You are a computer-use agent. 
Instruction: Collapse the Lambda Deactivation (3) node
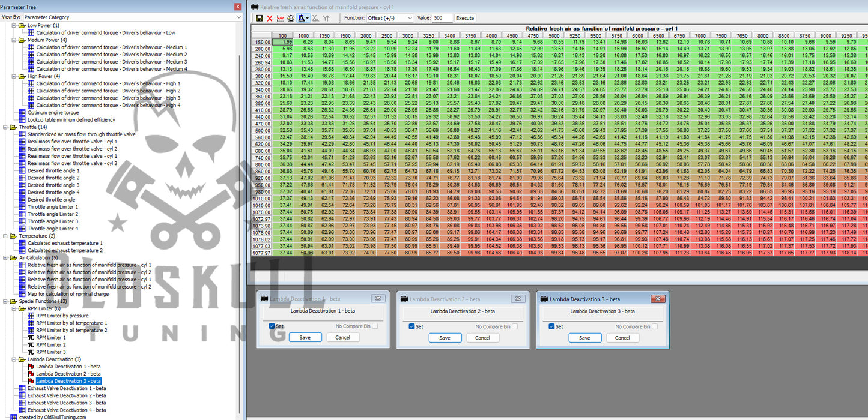point(13,359)
